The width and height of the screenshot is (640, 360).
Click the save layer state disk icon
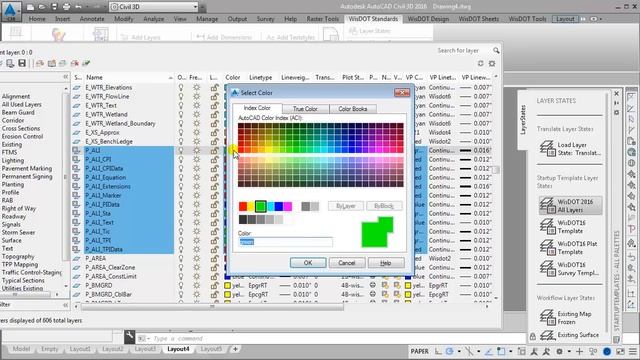pyautogui.click(x=22, y=63)
